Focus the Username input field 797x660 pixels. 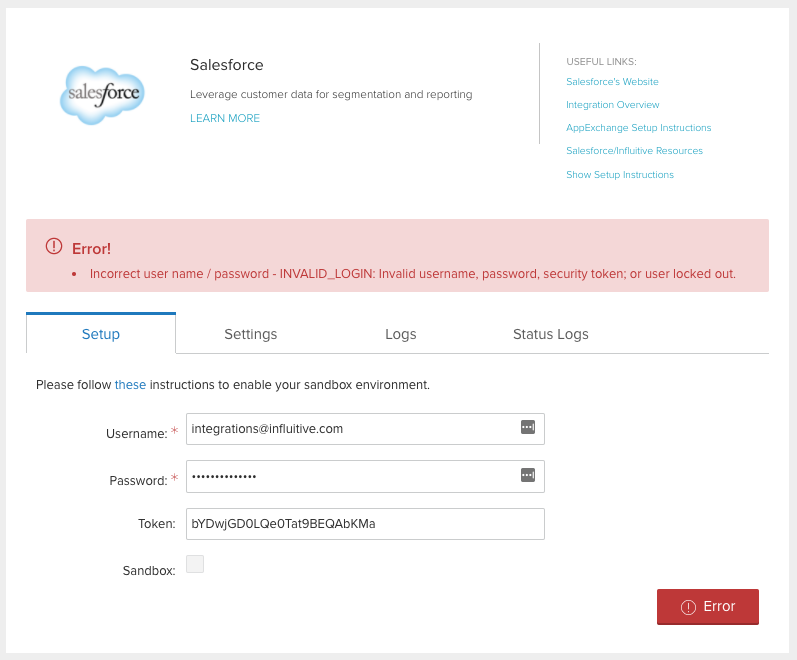[x=365, y=429]
